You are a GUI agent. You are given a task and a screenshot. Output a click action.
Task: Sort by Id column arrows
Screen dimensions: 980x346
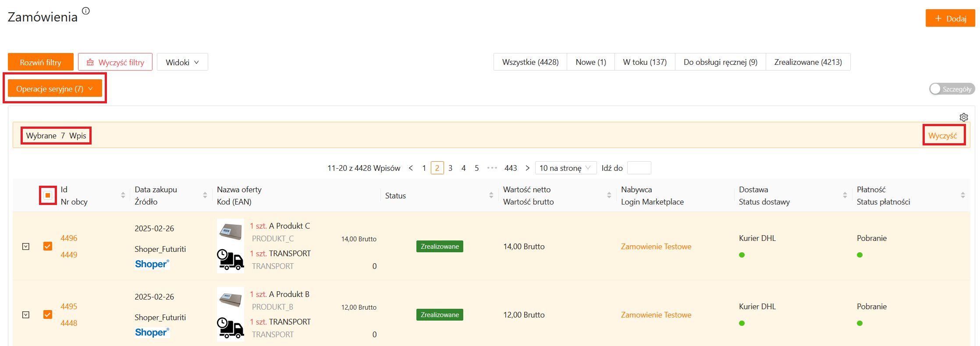pyautogui.click(x=123, y=195)
